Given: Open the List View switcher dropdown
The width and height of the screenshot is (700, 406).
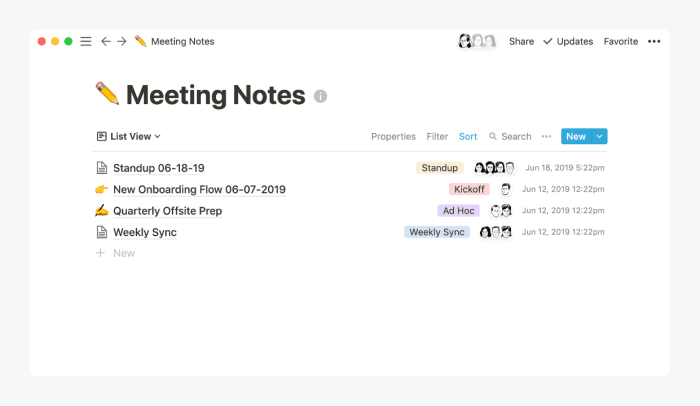Looking at the screenshot, I should (129, 136).
